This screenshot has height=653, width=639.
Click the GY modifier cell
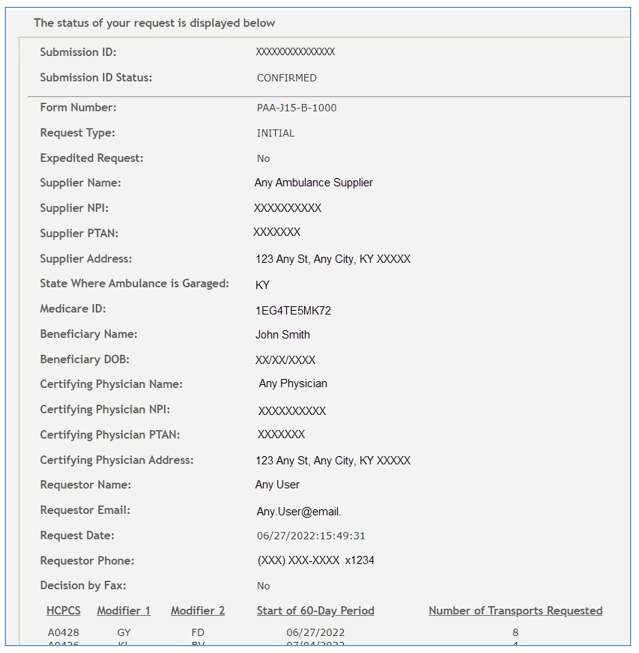coord(124,633)
